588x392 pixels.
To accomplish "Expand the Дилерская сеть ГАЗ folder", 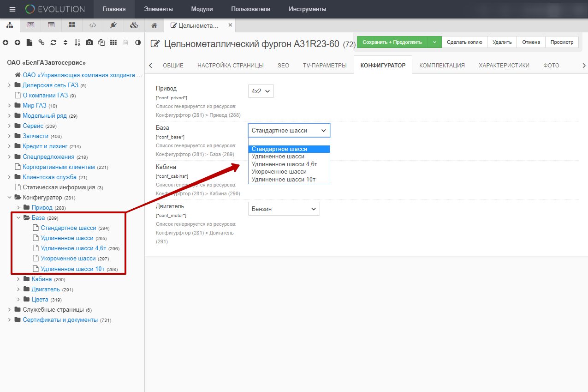I will point(9,85).
